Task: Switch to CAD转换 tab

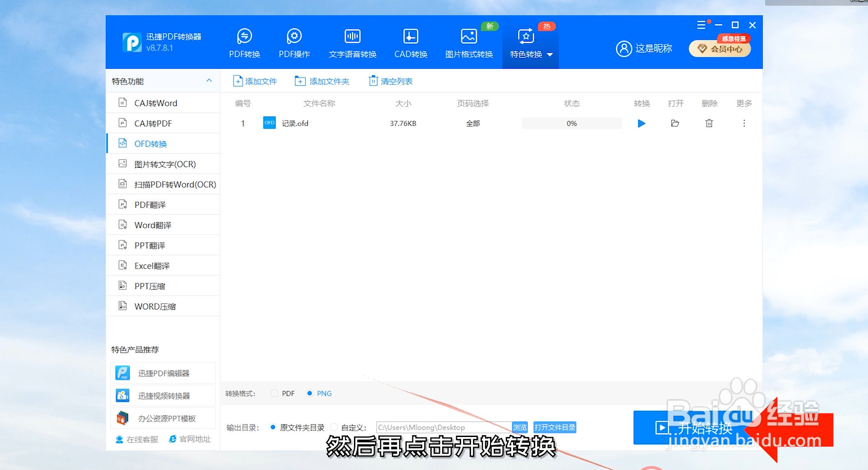Action: (410, 43)
